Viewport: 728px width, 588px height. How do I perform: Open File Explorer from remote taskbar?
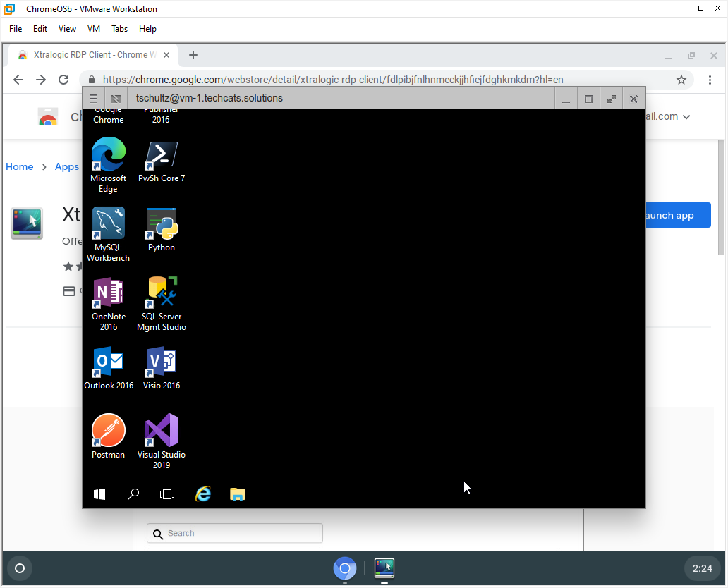click(x=237, y=494)
